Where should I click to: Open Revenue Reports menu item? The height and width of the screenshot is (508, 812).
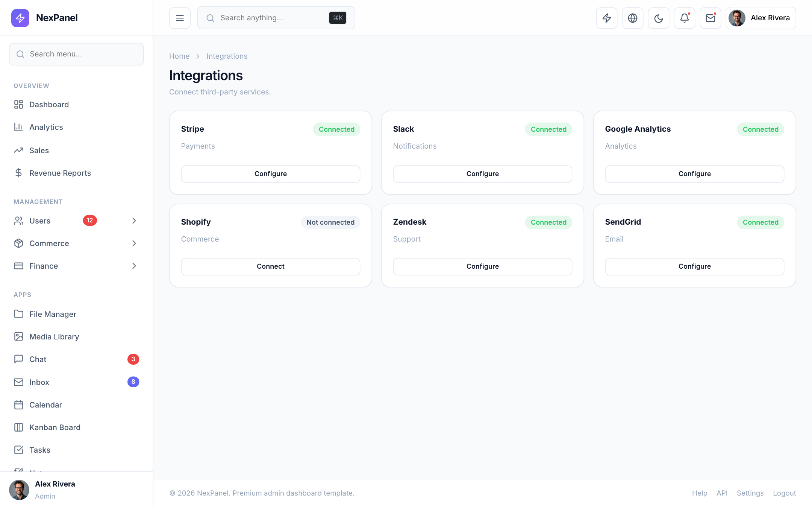pos(76,173)
